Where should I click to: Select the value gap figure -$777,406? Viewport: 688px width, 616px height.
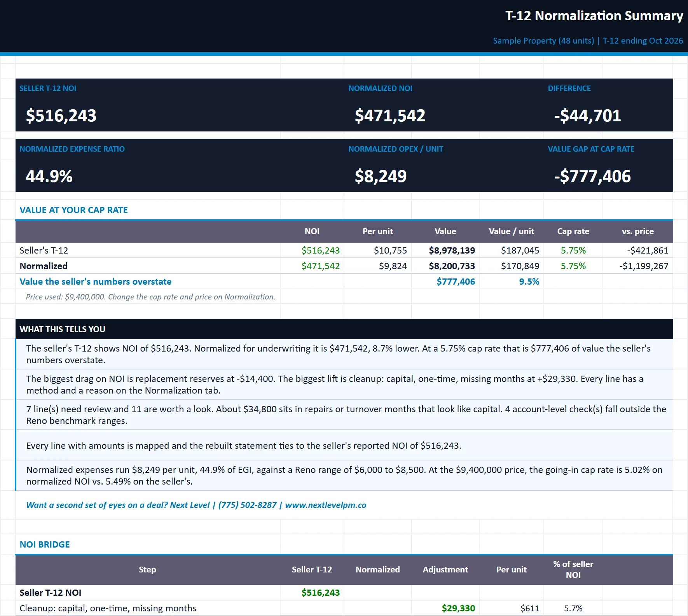pos(592,177)
